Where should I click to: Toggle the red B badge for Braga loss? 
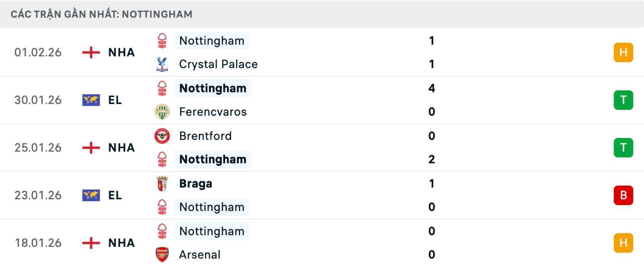point(624,195)
